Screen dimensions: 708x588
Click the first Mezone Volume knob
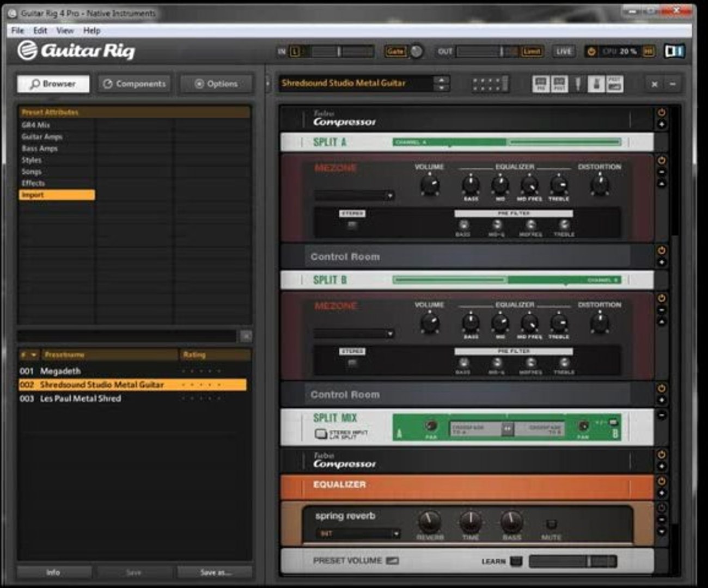coord(429,185)
